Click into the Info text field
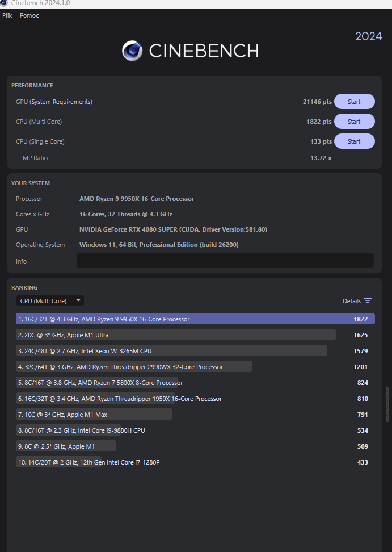 [x=225, y=261]
